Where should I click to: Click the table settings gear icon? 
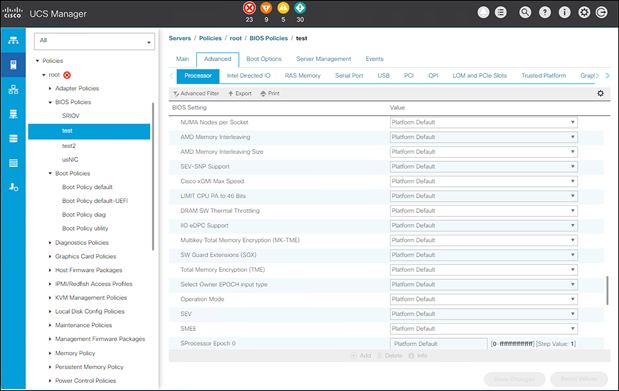pos(600,94)
